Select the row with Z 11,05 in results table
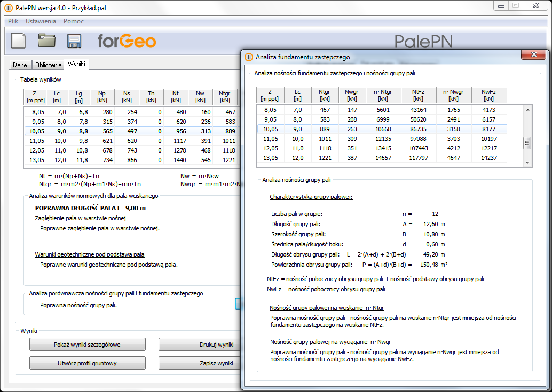 coord(128,141)
